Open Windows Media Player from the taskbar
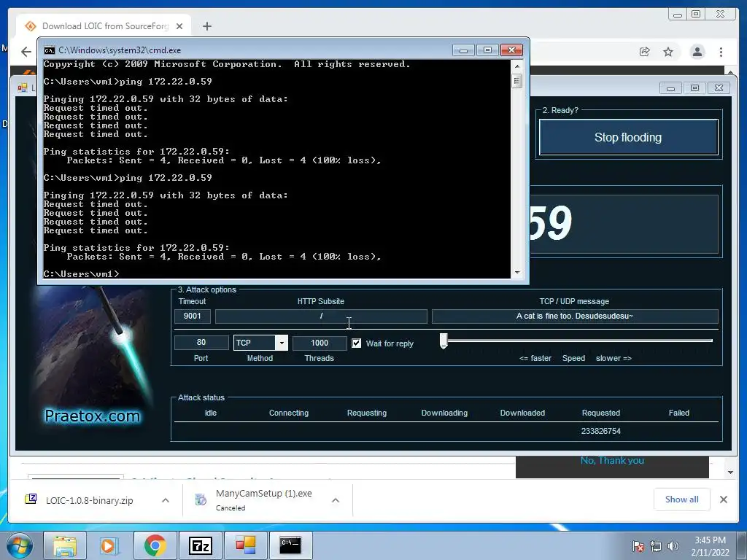Viewport: 747px width, 560px height. 108,545
